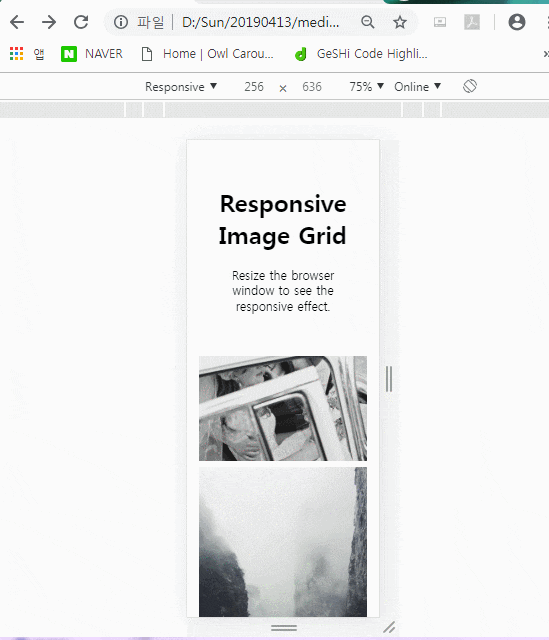Grab the bottom viewport height handle
549x640 pixels.
coord(284,628)
